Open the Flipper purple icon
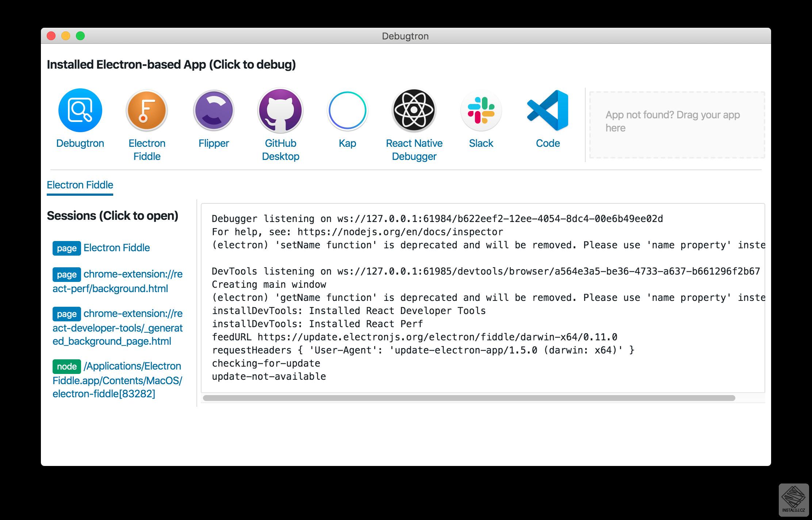This screenshot has width=812, height=520. tap(214, 110)
